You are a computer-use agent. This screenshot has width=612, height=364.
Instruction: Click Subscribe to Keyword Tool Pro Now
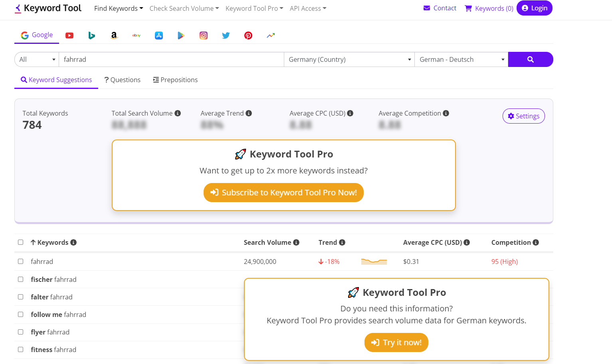[x=283, y=193]
